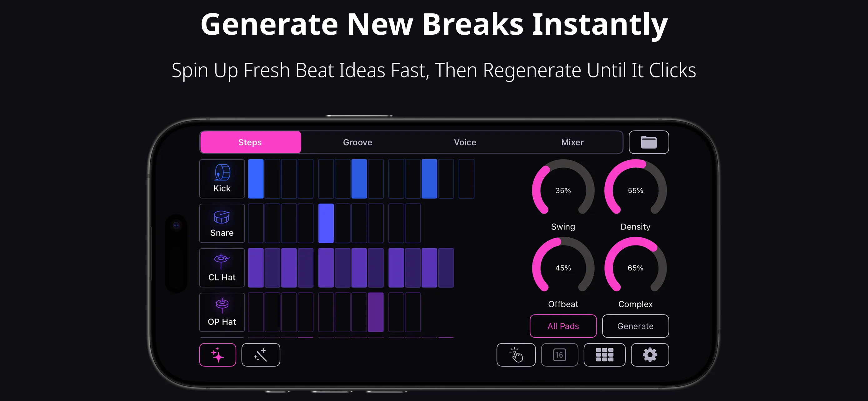Switch to the Groove tab
Screen dimensions: 868x401
tap(357, 142)
